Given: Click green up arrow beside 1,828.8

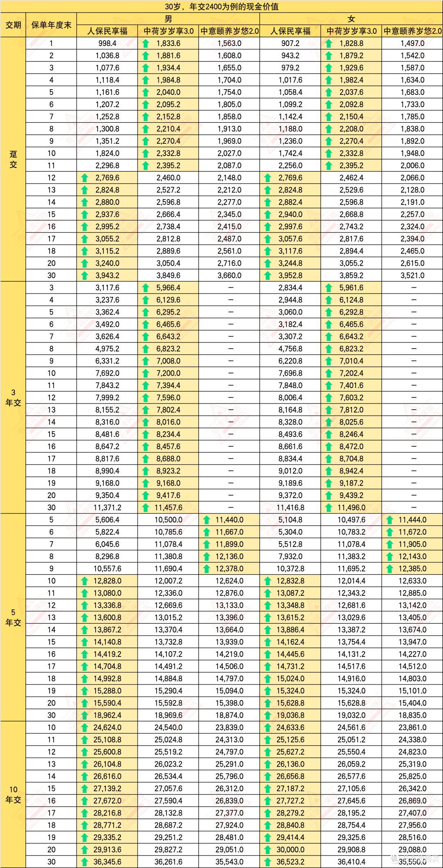Looking at the screenshot, I should pos(329,44).
